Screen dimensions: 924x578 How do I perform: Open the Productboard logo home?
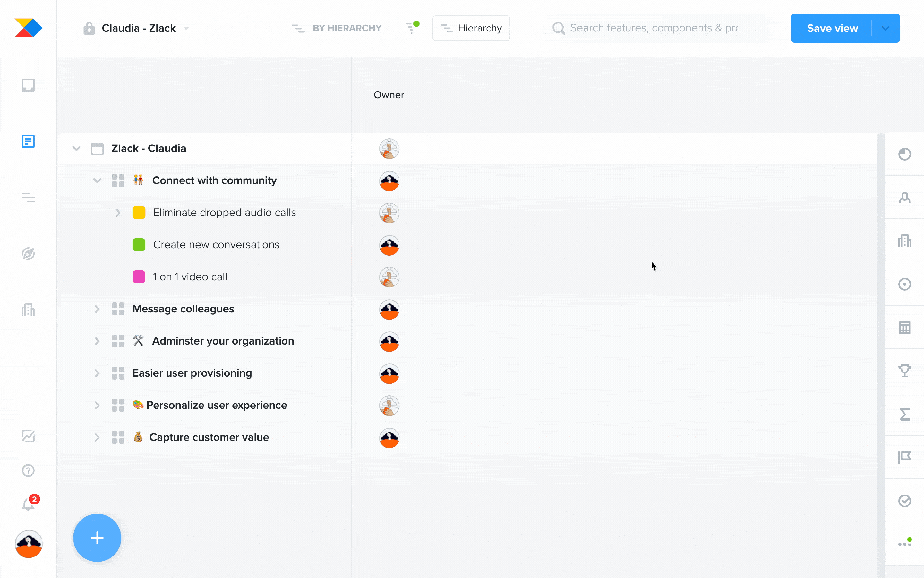(28, 28)
